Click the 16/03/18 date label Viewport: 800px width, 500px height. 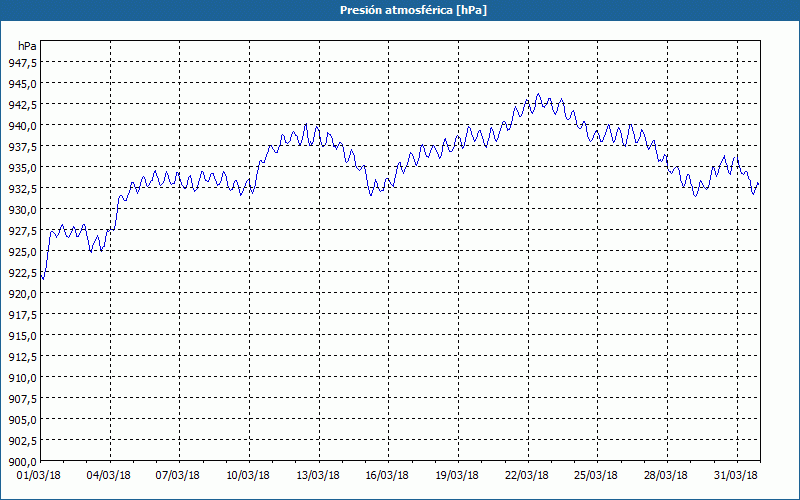tap(387, 475)
